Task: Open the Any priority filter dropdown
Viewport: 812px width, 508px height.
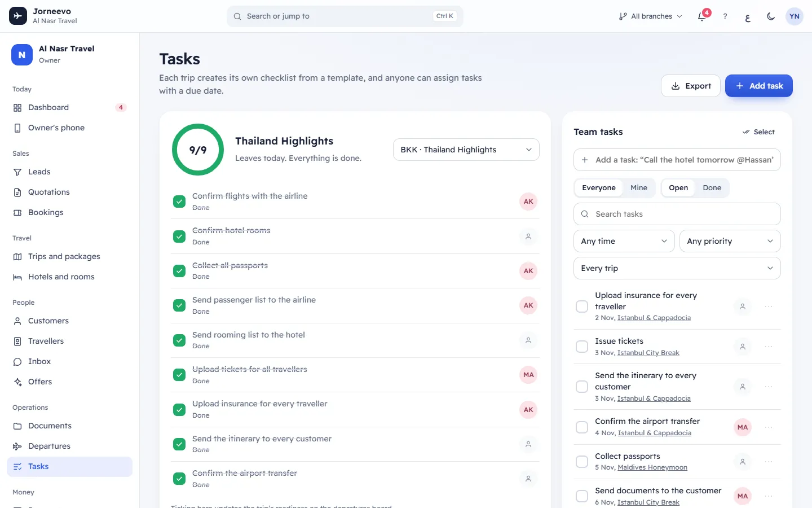Action: point(730,241)
